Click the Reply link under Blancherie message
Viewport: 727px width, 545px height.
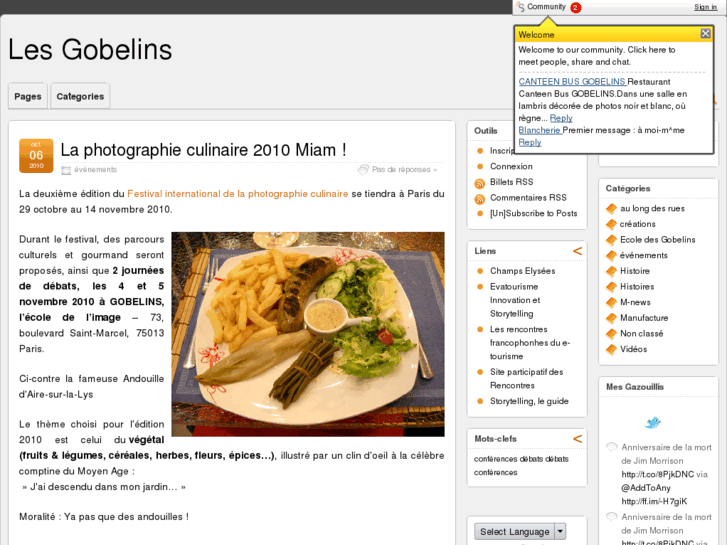(529, 142)
